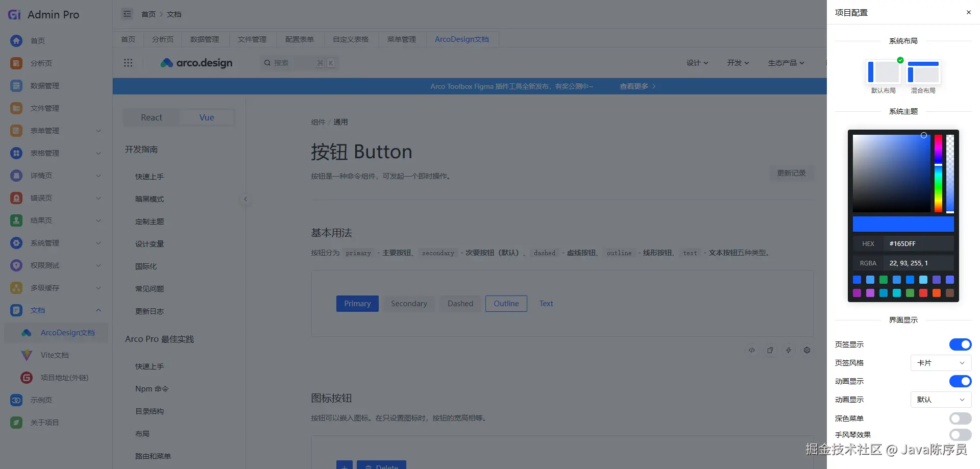Screen dimensions: 980x469
Task: Select the 混合布局 layout option
Action: [x=923, y=72]
